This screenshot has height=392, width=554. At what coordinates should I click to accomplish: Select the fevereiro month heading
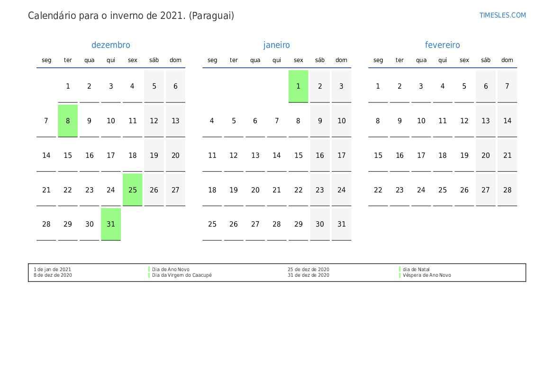coord(442,45)
